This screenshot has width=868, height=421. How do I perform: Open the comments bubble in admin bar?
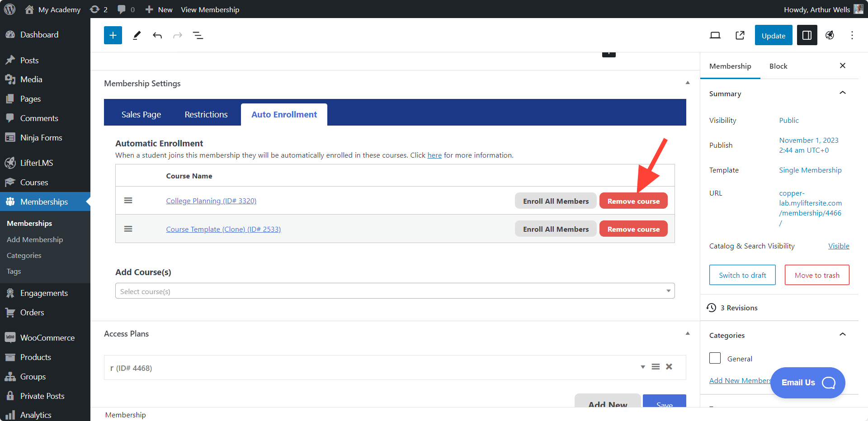pos(126,9)
